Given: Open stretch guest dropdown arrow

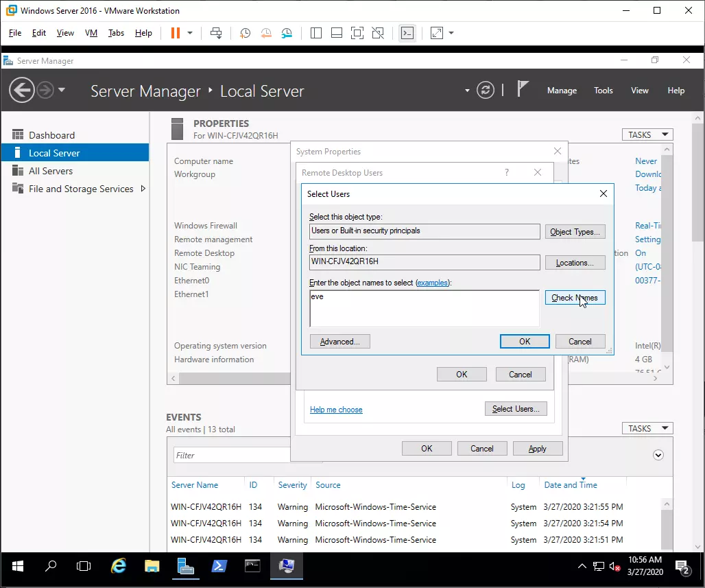Looking at the screenshot, I should (451, 33).
